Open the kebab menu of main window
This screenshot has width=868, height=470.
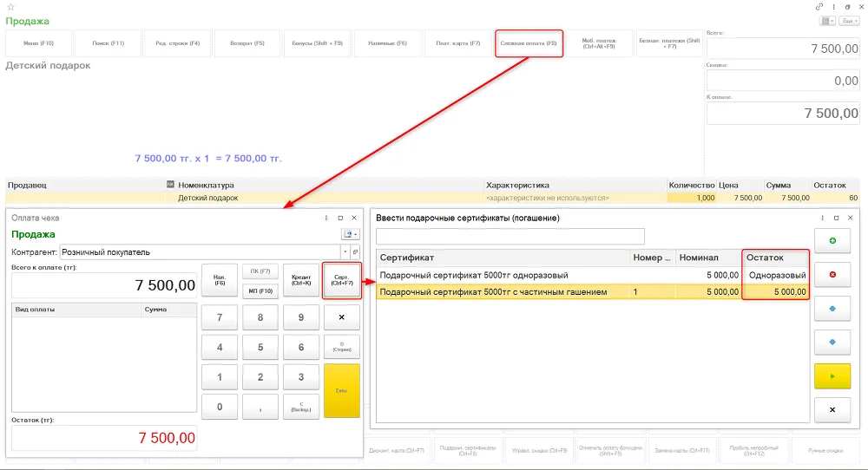pyautogui.click(x=833, y=7)
